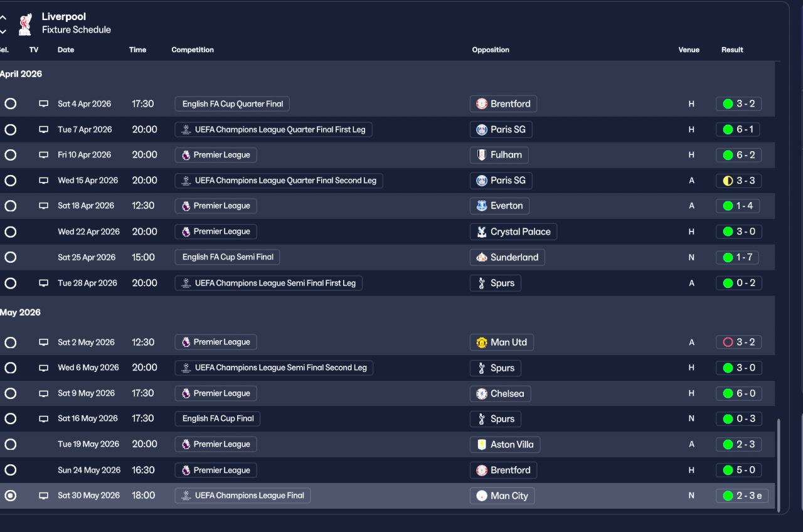Click the April 2026 month heading

(x=21, y=74)
